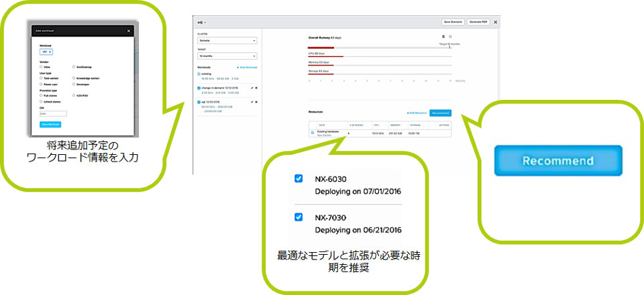Close the Add workload dialog
This screenshot has height=295, width=644.
point(129,31)
